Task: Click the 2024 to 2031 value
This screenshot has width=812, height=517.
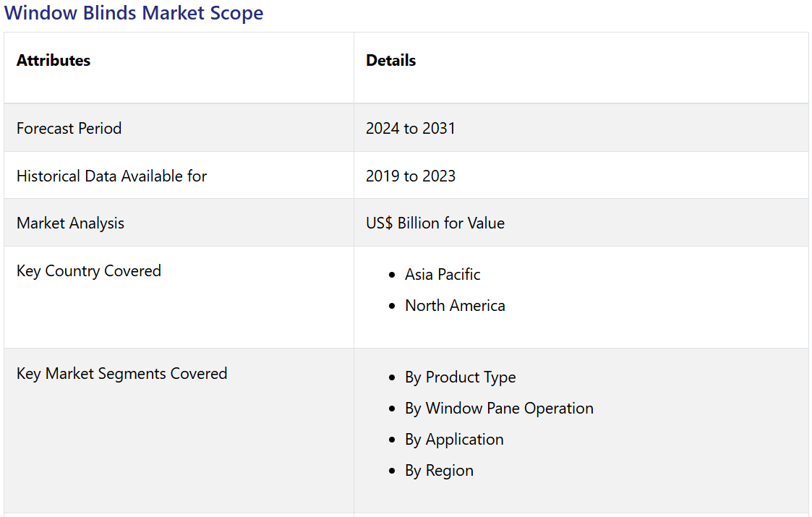Action: click(410, 129)
